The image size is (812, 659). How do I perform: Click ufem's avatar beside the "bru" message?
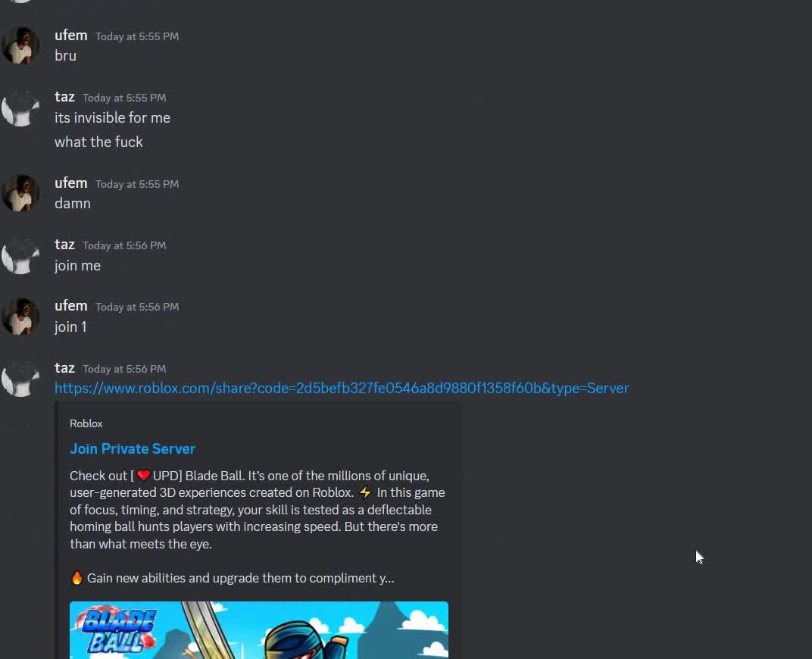20,46
